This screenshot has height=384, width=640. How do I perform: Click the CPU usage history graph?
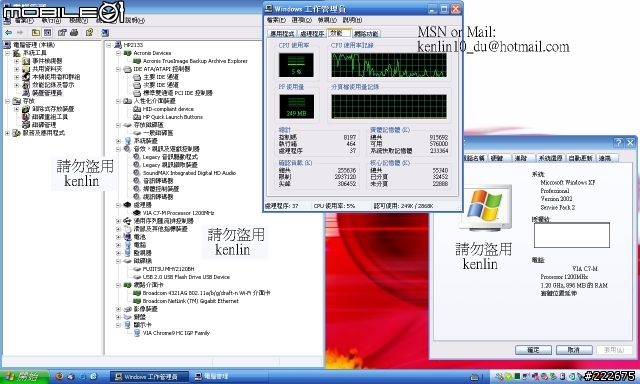point(389,65)
